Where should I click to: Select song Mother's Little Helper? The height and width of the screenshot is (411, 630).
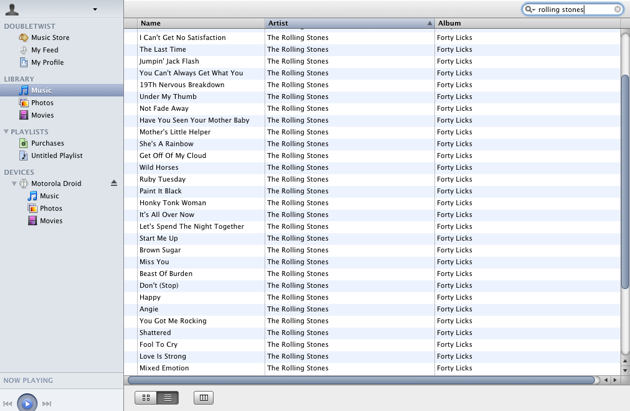pos(175,132)
